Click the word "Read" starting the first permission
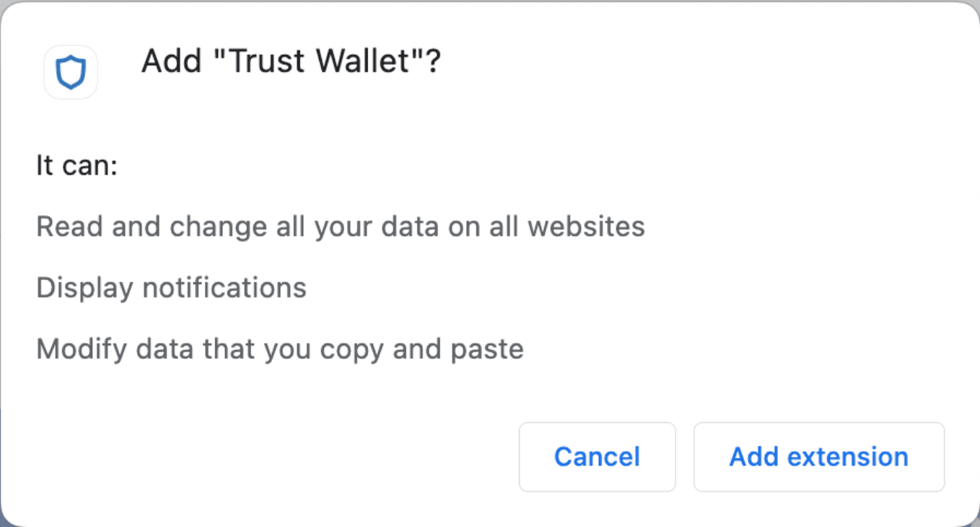This screenshot has height=527, width=980. pos(63,227)
